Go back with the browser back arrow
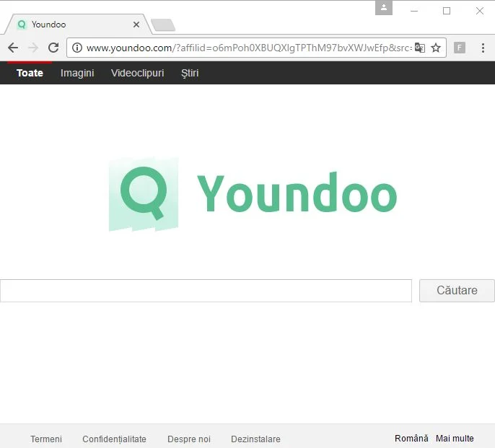This screenshot has height=448, width=495. [13, 48]
